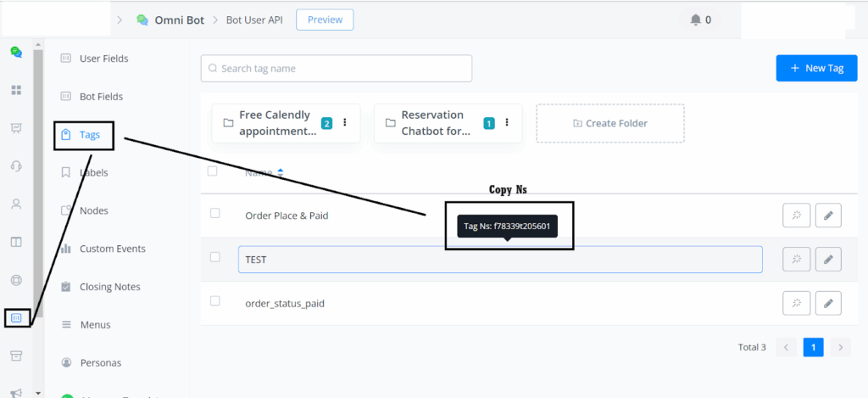Open the Tags menu item
868x398 pixels.
click(x=88, y=135)
